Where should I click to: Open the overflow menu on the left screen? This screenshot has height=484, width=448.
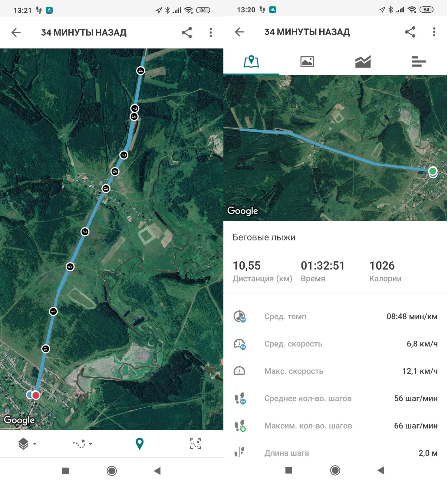(211, 33)
